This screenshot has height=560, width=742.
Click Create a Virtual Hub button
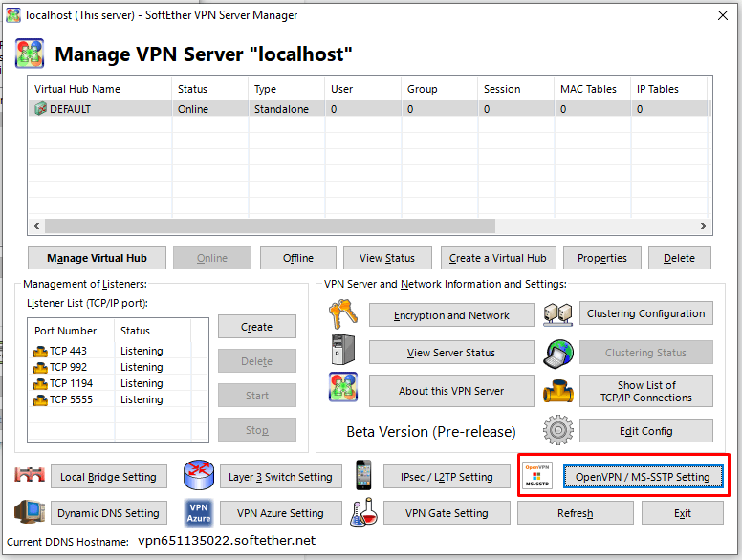(497, 258)
